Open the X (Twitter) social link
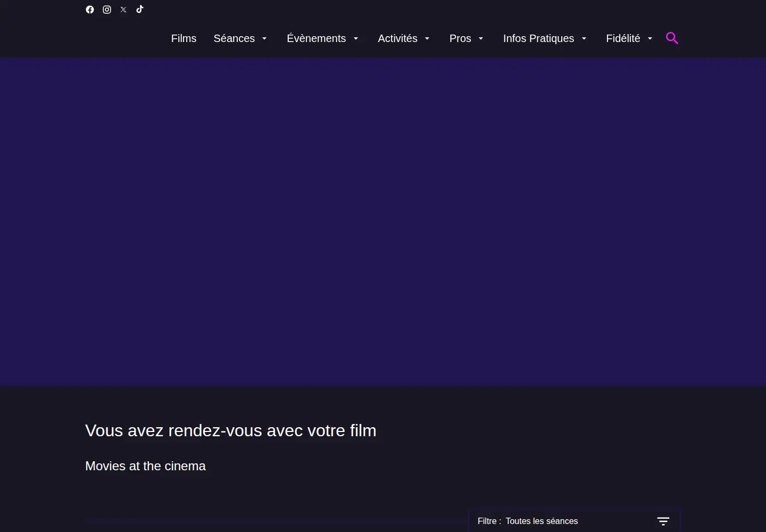 [123, 10]
